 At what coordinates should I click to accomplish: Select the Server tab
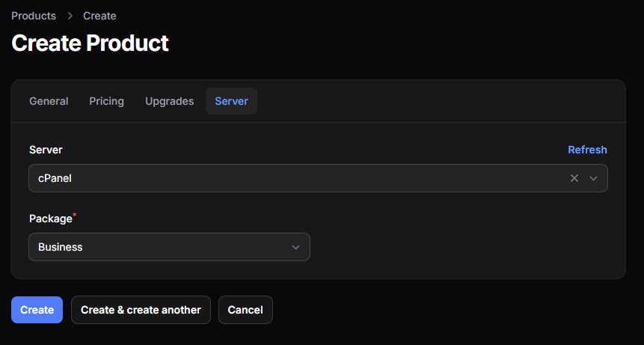231,101
